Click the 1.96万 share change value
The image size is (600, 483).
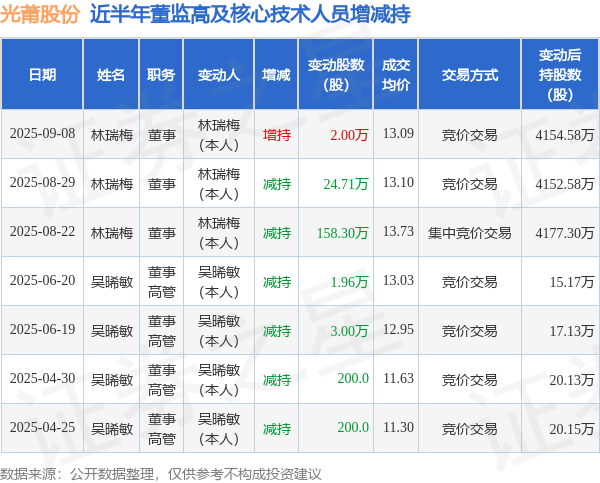(349, 282)
